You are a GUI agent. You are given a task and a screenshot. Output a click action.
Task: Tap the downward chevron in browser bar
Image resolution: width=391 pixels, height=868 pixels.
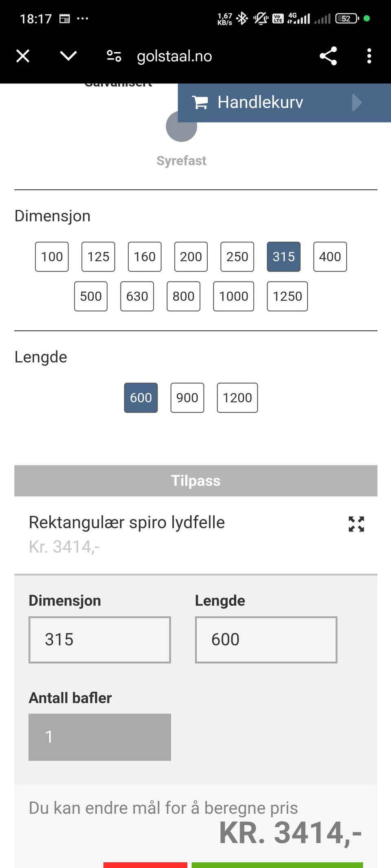(x=68, y=56)
